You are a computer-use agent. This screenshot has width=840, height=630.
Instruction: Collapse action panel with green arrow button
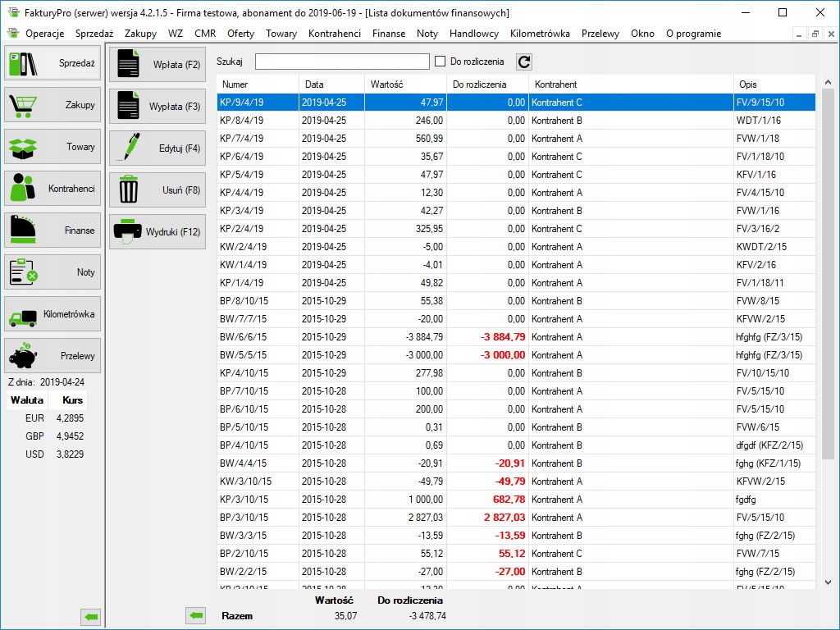[195, 615]
